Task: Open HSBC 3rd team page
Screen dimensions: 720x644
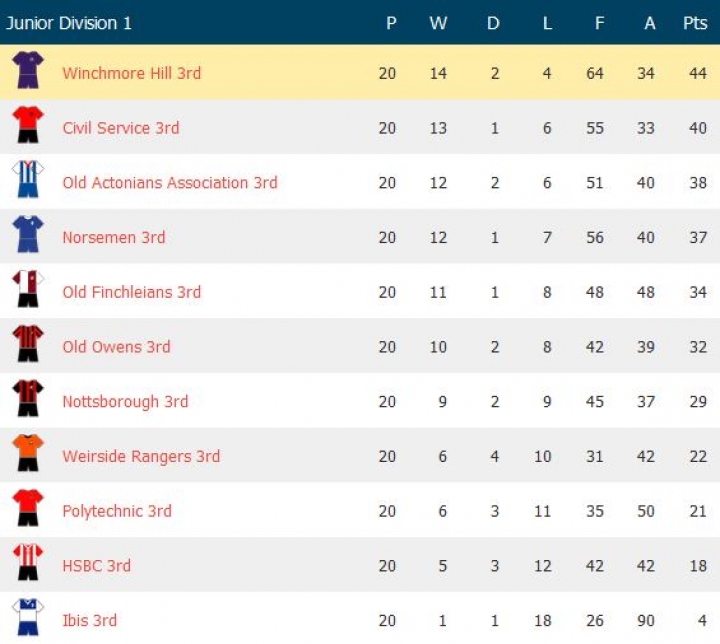Action: coord(96,566)
